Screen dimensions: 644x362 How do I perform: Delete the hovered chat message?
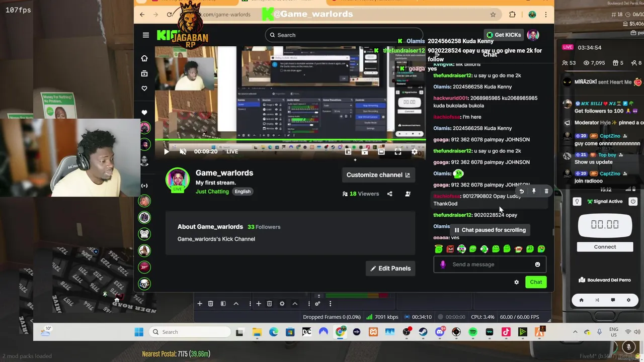pos(546,191)
